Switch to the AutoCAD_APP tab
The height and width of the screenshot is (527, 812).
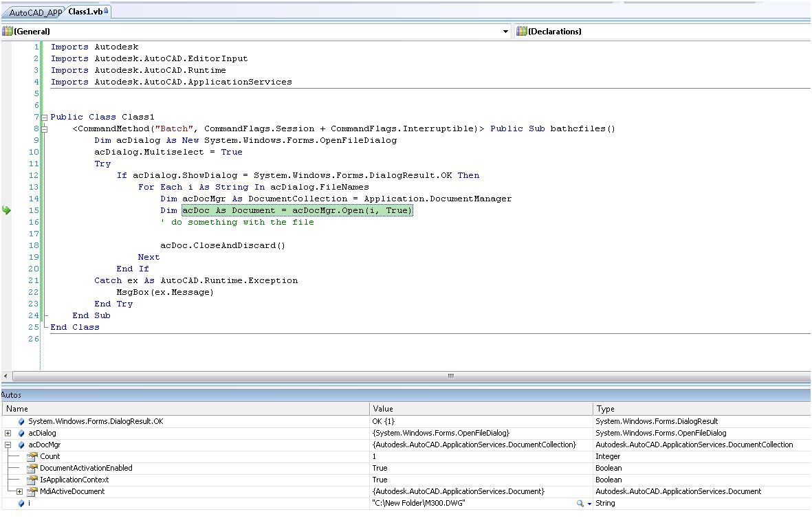click(x=34, y=13)
